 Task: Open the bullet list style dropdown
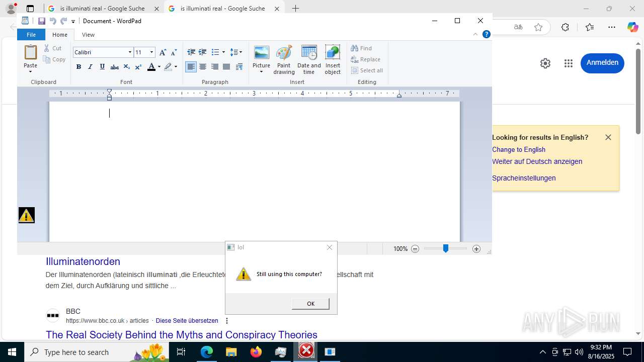[223, 52]
